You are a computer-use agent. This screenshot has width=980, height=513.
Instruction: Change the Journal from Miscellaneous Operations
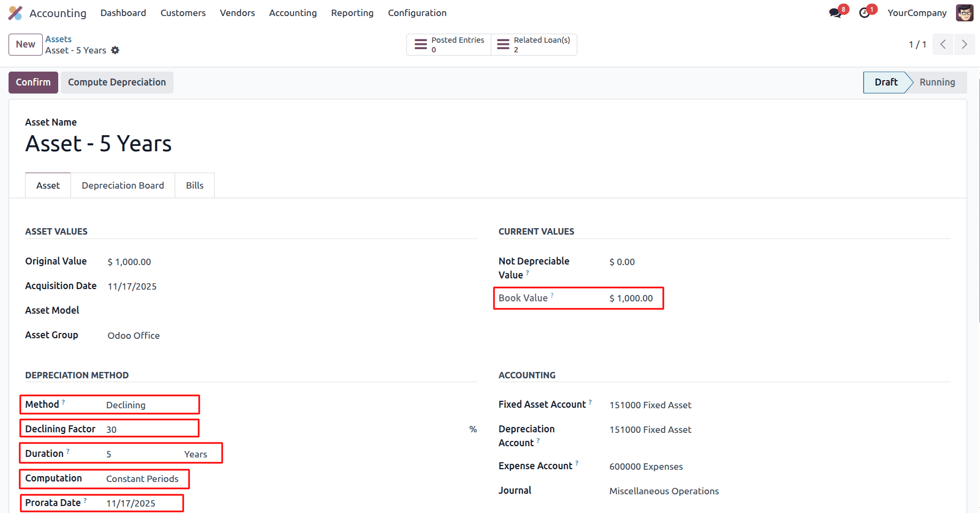[664, 491]
